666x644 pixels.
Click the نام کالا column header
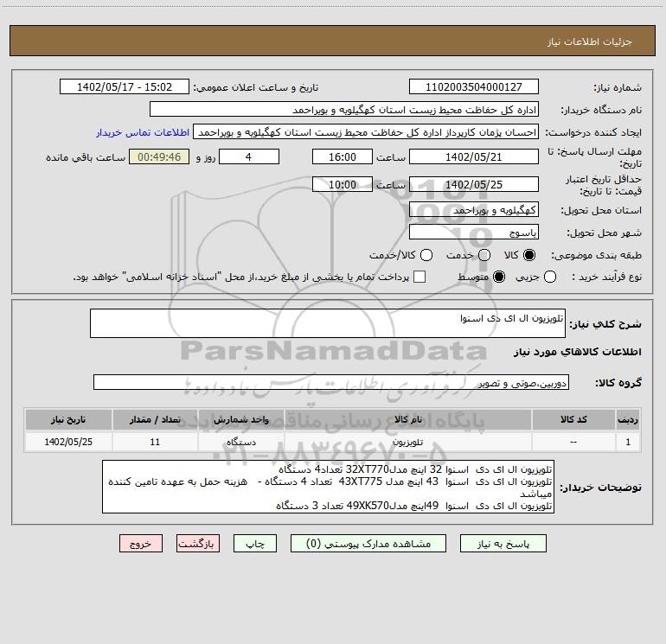(407, 419)
